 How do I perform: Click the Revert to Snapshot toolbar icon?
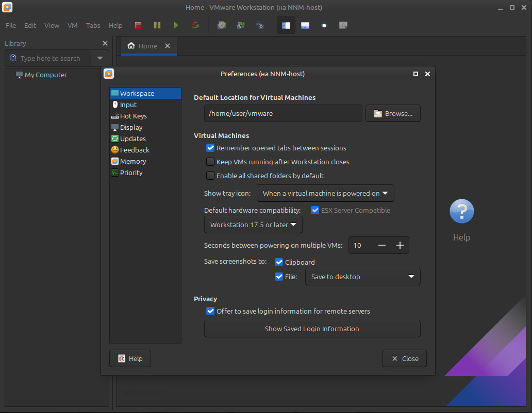pos(241,25)
